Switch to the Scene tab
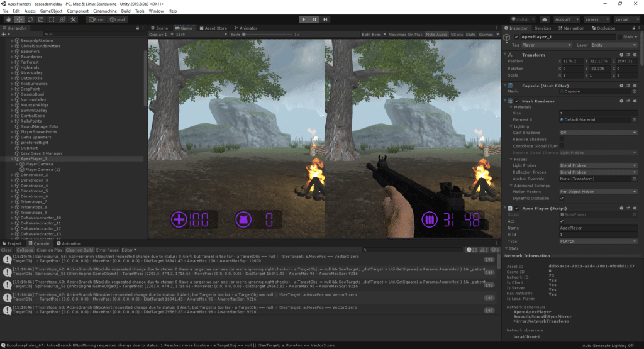This screenshot has width=644, height=349. coord(159,28)
